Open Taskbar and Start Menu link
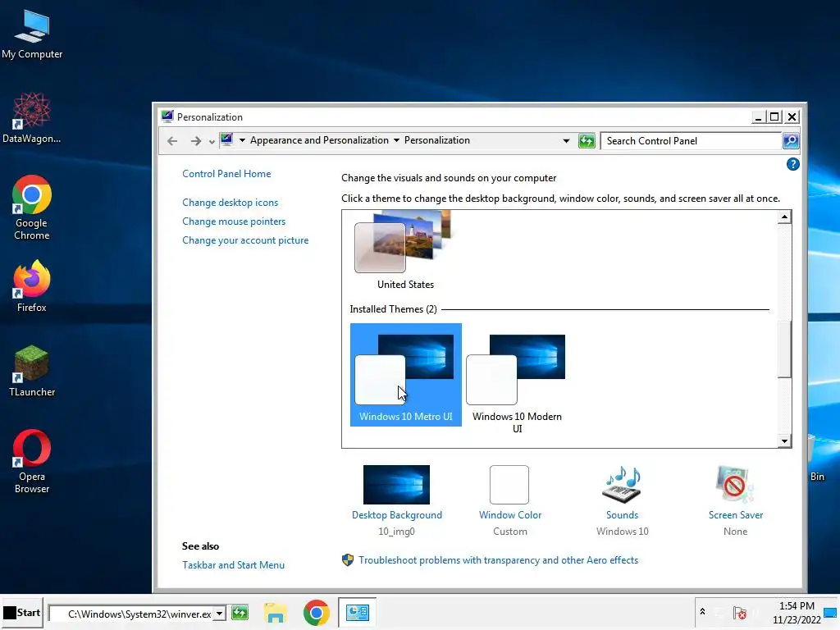The width and height of the screenshot is (840, 630). tap(233, 564)
